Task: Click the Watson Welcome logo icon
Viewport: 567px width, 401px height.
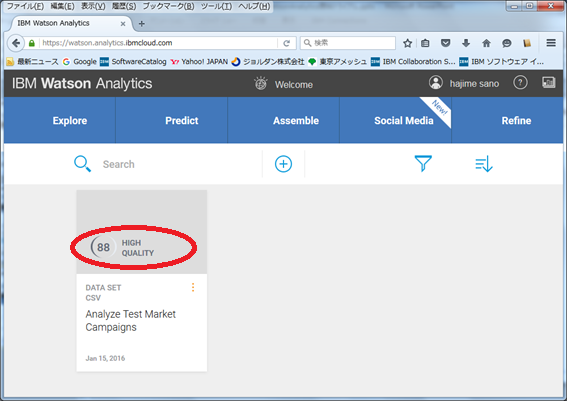Action: pyautogui.click(x=261, y=84)
